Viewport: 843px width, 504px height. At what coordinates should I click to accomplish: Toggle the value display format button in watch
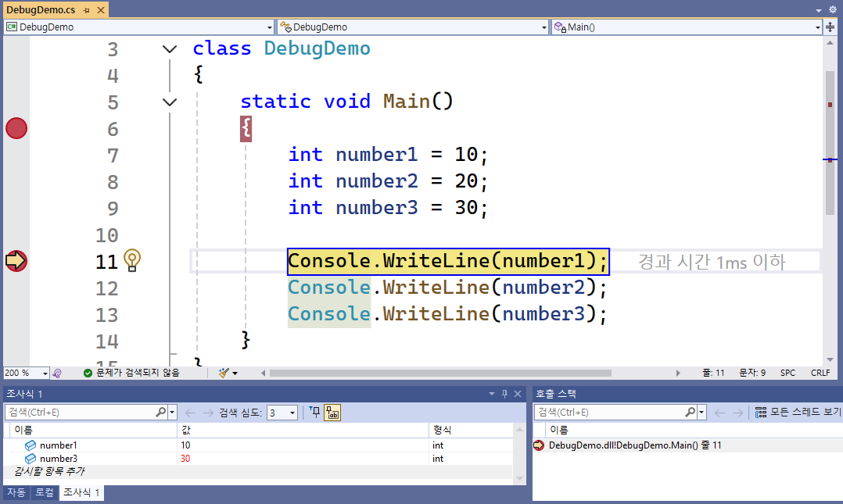pos(332,413)
